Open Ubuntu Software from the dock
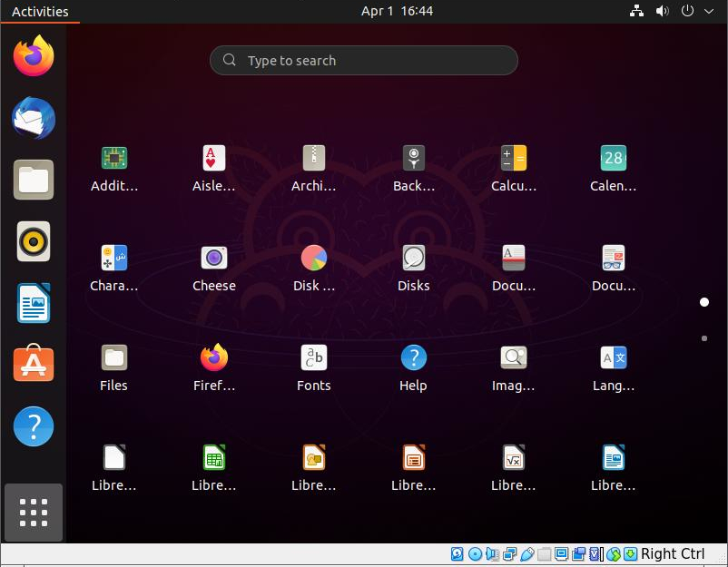This screenshot has width=728, height=567. (x=34, y=364)
